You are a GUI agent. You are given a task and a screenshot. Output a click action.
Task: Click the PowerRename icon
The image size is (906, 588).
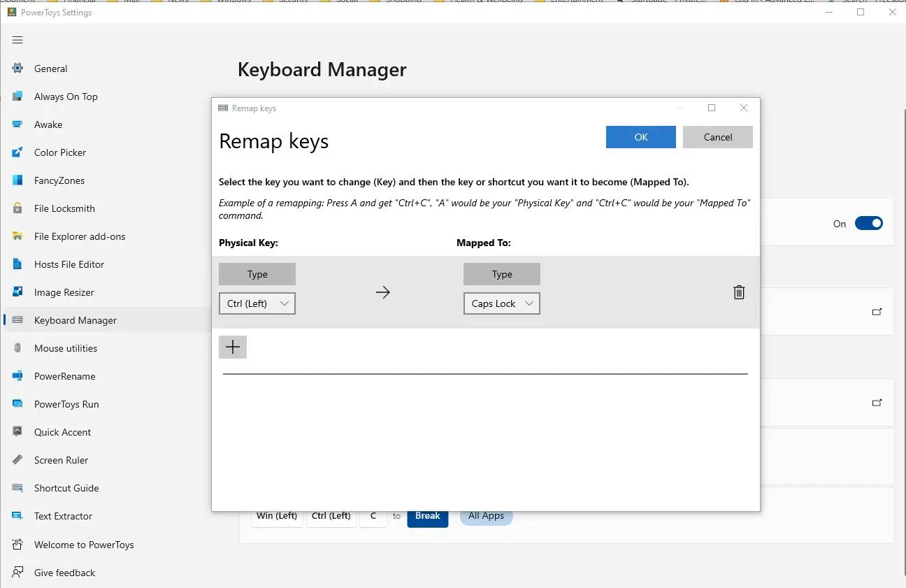(x=17, y=376)
